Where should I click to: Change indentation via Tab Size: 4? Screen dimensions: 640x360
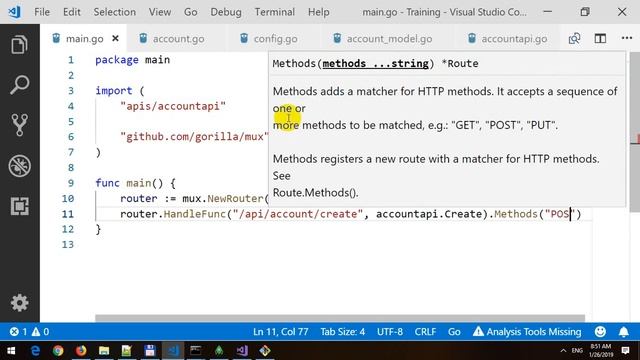click(342, 331)
